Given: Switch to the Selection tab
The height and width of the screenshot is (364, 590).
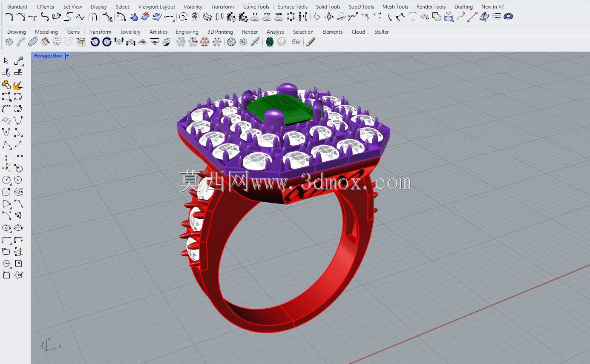Looking at the screenshot, I should [303, 32].
